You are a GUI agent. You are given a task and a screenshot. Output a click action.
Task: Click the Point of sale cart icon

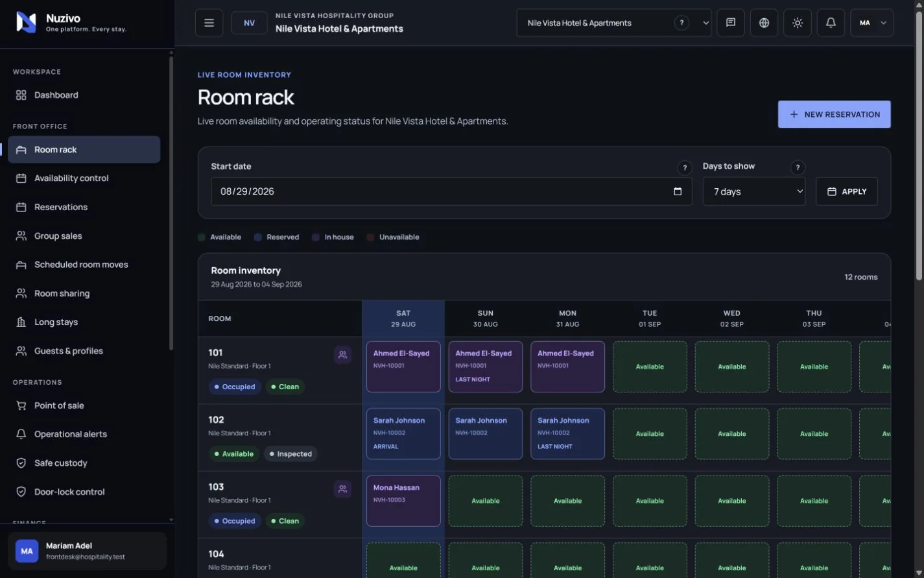21,405
